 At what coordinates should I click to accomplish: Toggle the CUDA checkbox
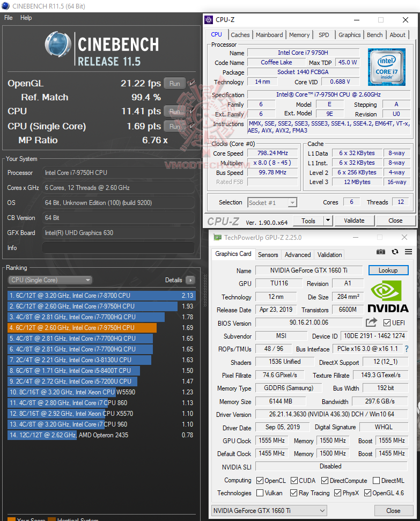[x=294, y=480]
